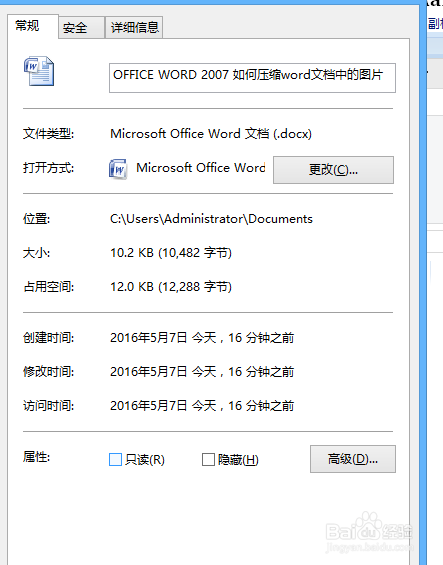
Task: Click the 访问时间 date value
Action: 202,406
